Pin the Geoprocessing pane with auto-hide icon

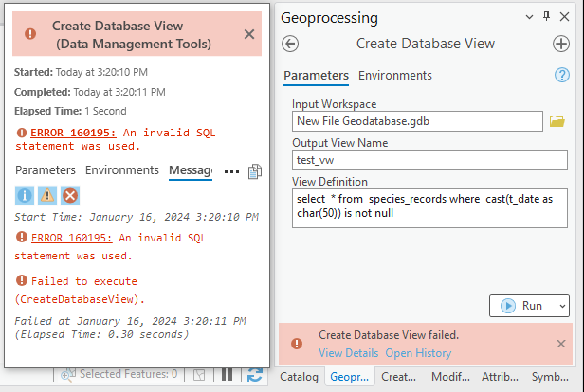[546, 17]
